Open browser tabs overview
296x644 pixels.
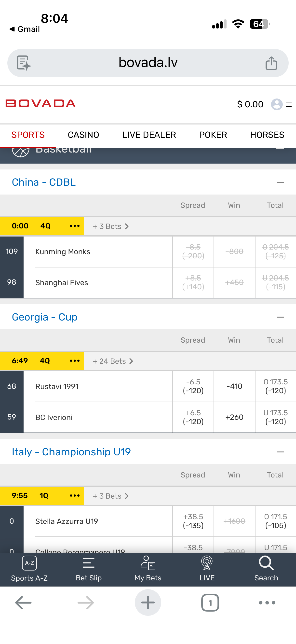click(x=210, y=603)
